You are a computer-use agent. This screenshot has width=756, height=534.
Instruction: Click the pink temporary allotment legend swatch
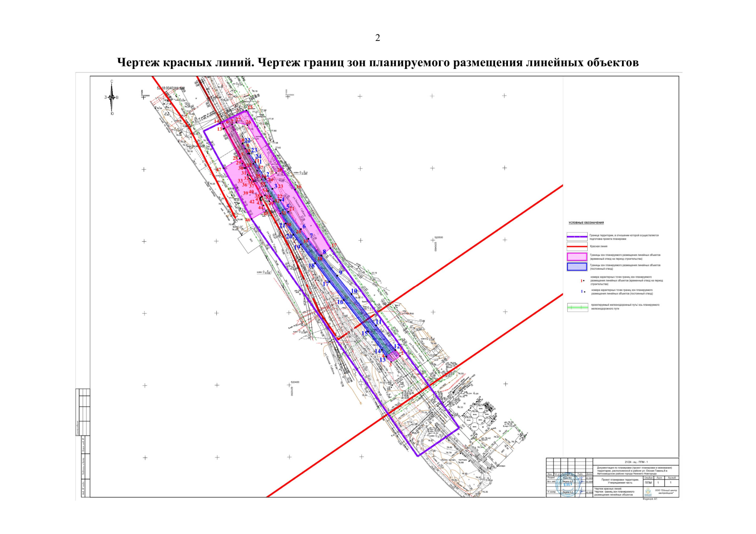tap(577, 257)
